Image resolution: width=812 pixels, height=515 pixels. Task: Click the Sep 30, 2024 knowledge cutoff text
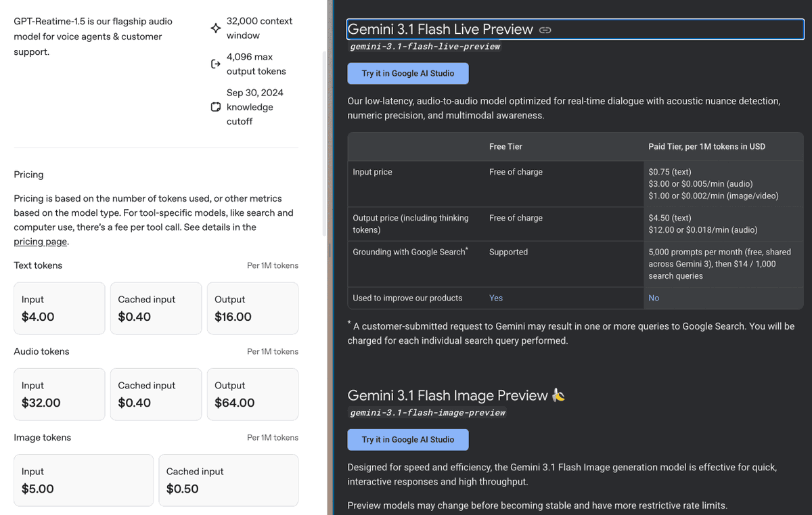click(x=255, y=107)
